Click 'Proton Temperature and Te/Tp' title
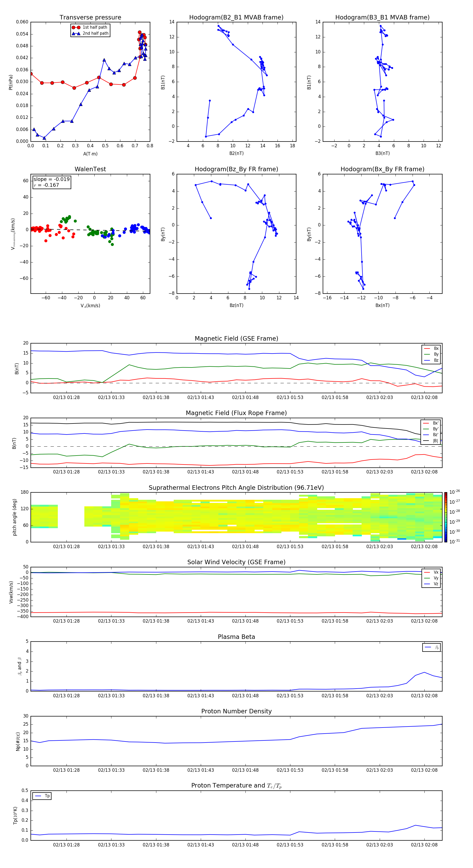This screenshot has height=868, width=473. [236, 786]
